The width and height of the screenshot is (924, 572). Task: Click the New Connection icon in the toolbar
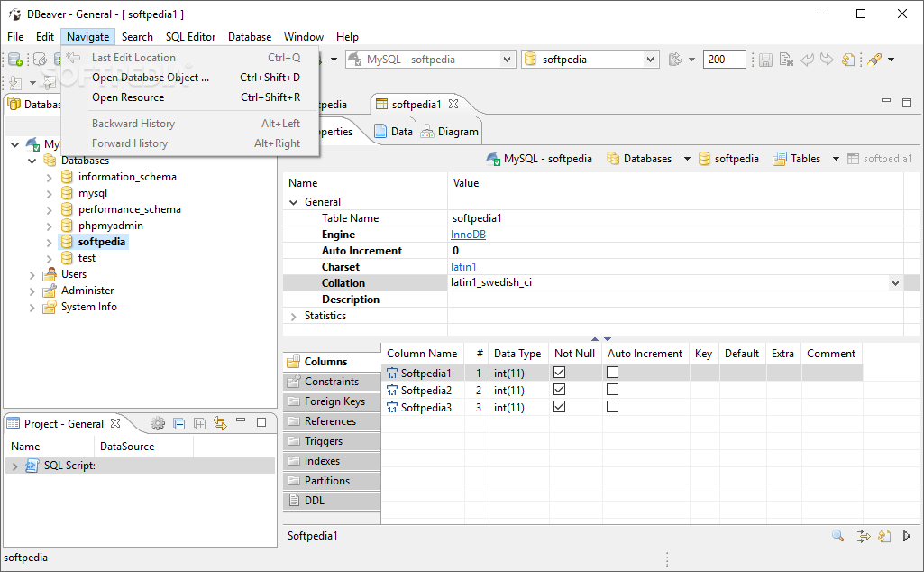coord(14,59)
